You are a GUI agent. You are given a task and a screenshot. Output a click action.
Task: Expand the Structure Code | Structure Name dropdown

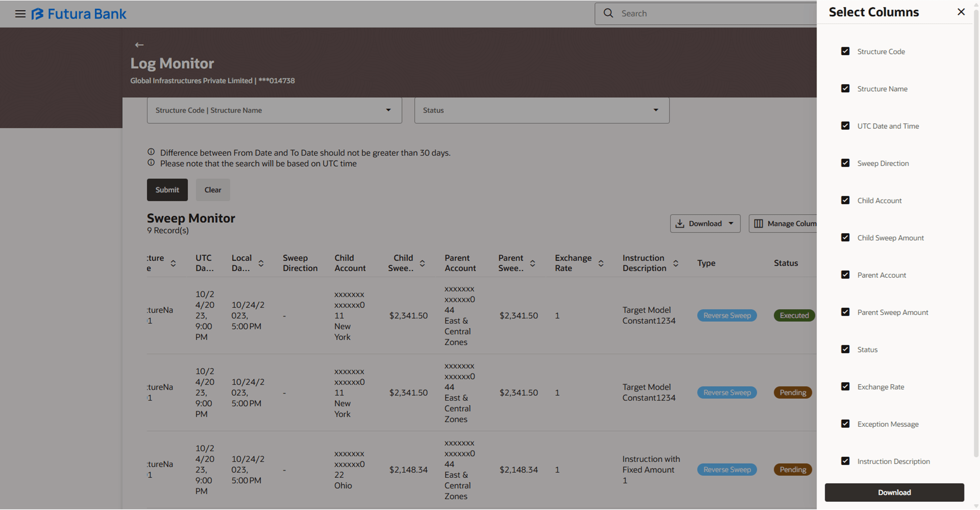274,110
